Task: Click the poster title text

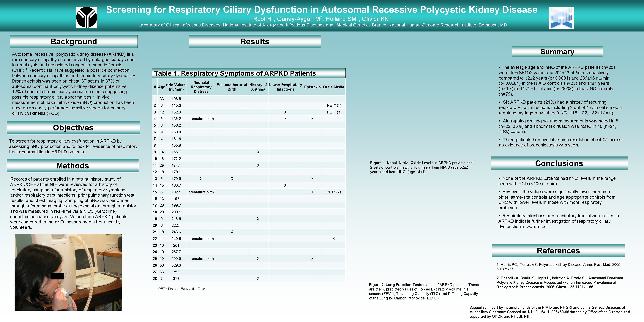Action: (x=321, y=10)
